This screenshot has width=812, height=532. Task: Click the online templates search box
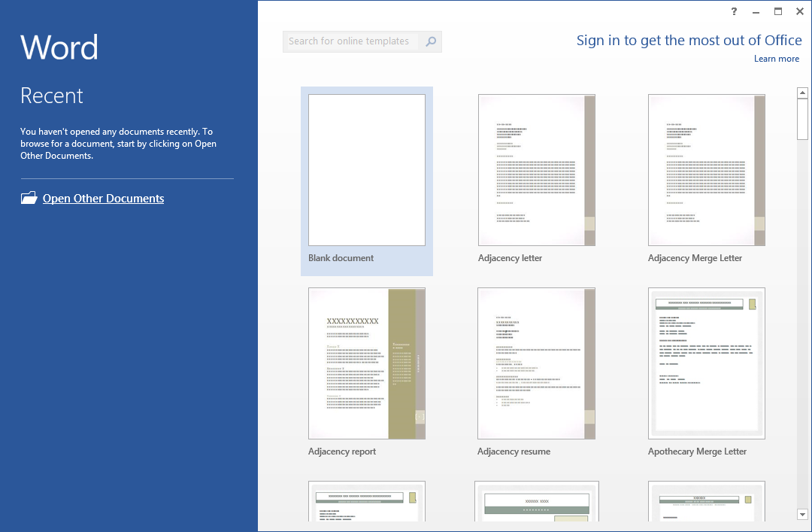pyautogui.click(x=353, y=41)
